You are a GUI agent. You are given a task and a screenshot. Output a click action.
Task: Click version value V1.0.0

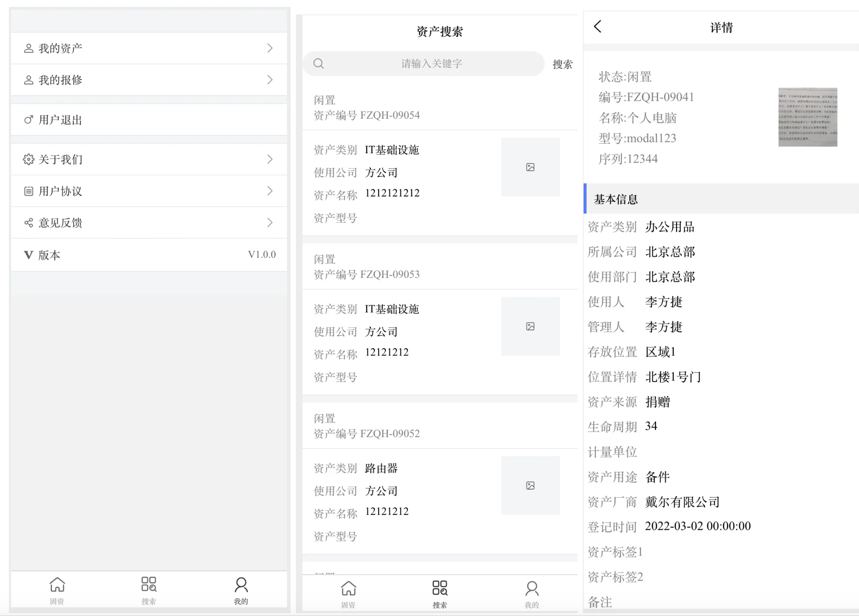262,254
